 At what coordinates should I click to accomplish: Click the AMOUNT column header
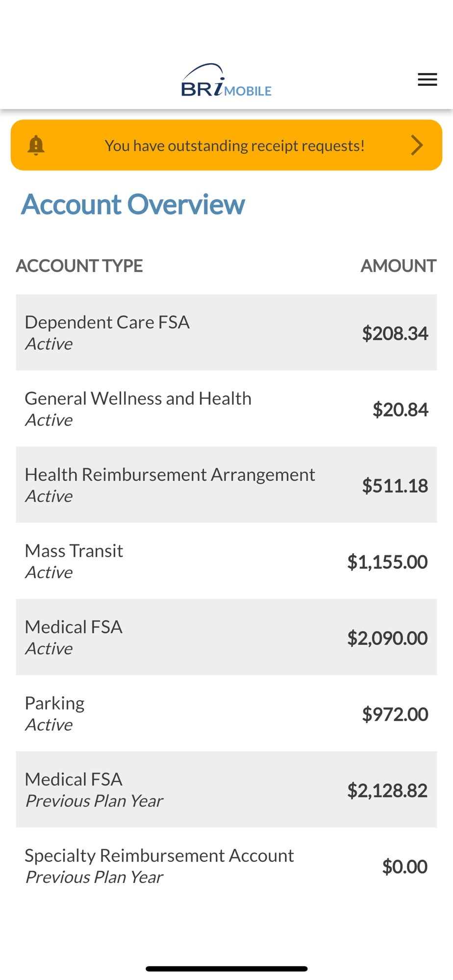click(399, 266)
